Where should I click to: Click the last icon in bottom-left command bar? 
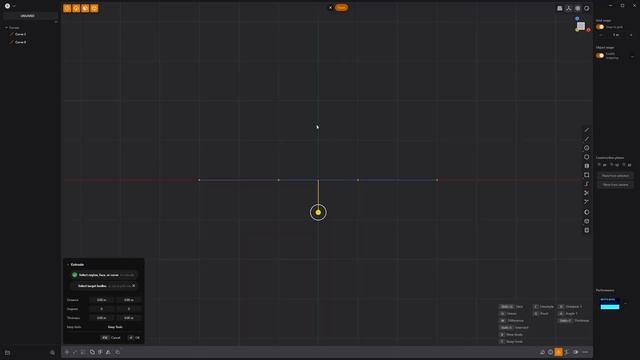click(118, 352)
